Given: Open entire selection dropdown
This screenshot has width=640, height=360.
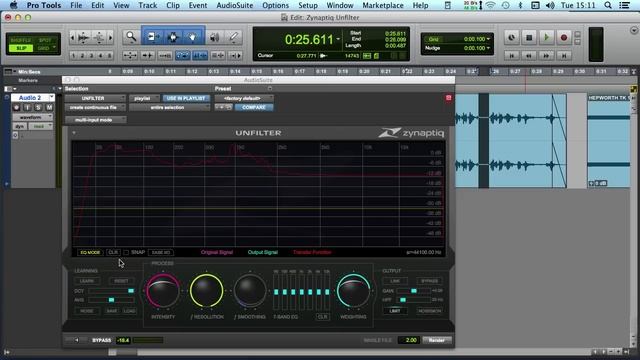Looking at the screenshot, I should click(169, 107).
